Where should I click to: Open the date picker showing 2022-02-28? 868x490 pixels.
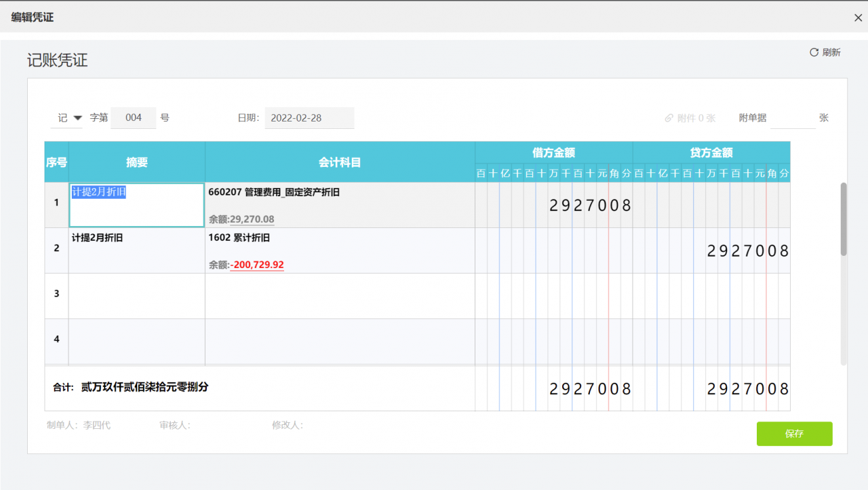[x=309, y=117]
